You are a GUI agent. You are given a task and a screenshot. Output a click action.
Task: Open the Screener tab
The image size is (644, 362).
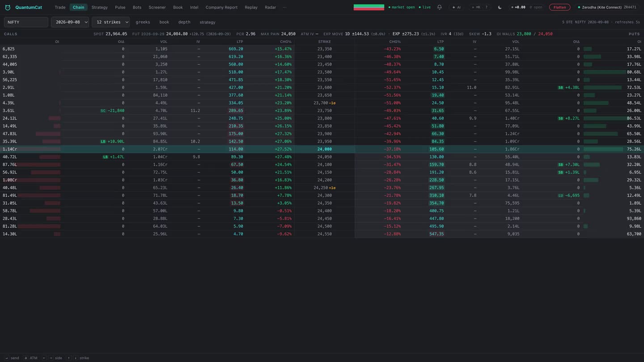coord(157,7)
